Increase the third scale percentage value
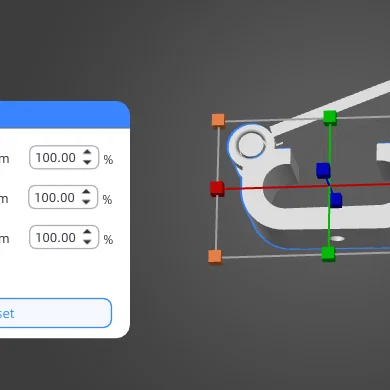The width and height of the screenshot is (390, 390). pos(87,232)
